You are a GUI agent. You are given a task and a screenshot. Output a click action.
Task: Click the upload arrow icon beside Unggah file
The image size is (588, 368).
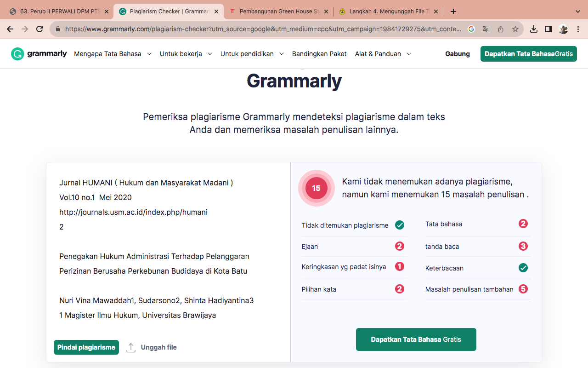tap(131, 347)
